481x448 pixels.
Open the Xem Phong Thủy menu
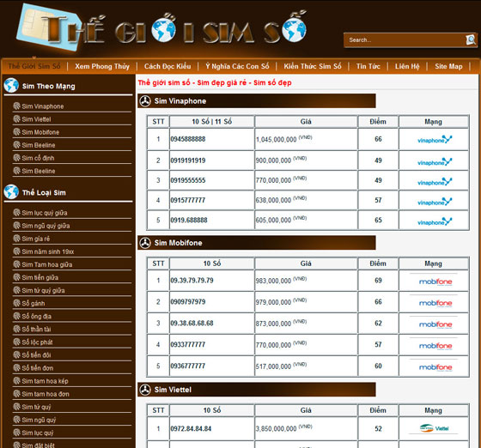pos(102,66)
